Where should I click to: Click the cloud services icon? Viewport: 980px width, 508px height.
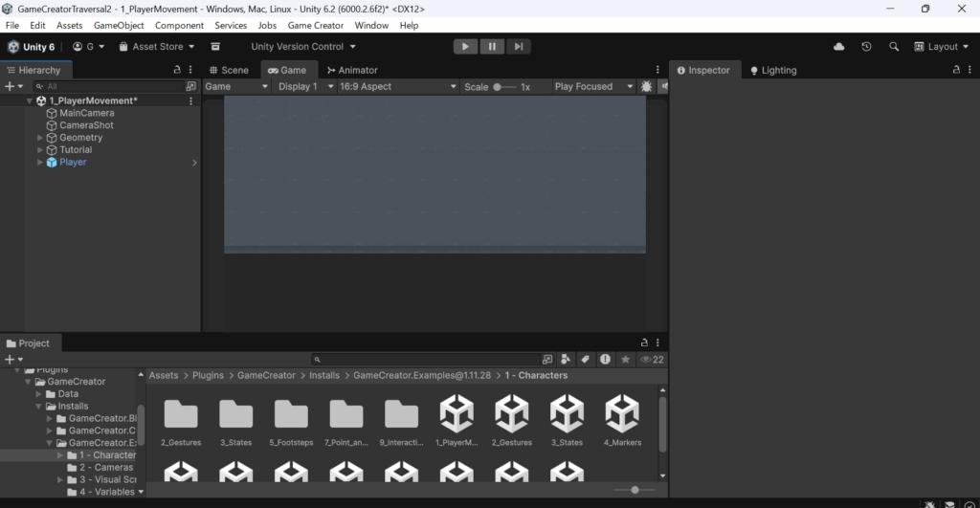pyautogui.click(x=839, y=46)
